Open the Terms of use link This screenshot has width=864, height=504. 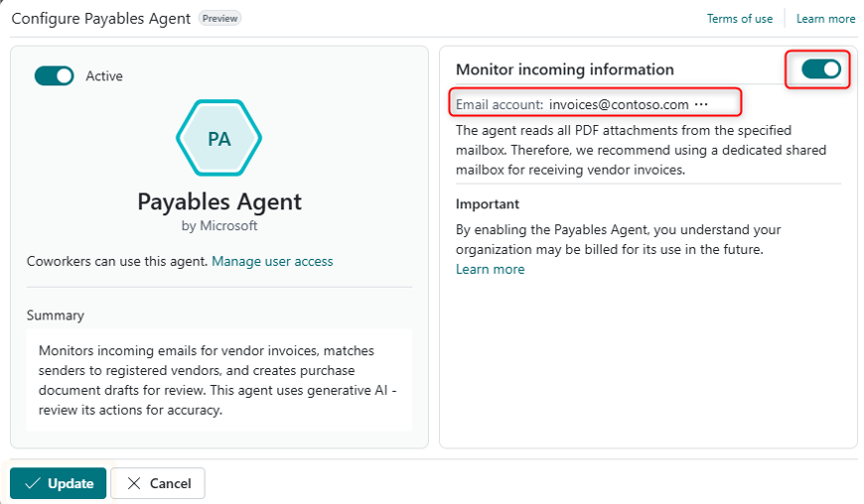739,19
